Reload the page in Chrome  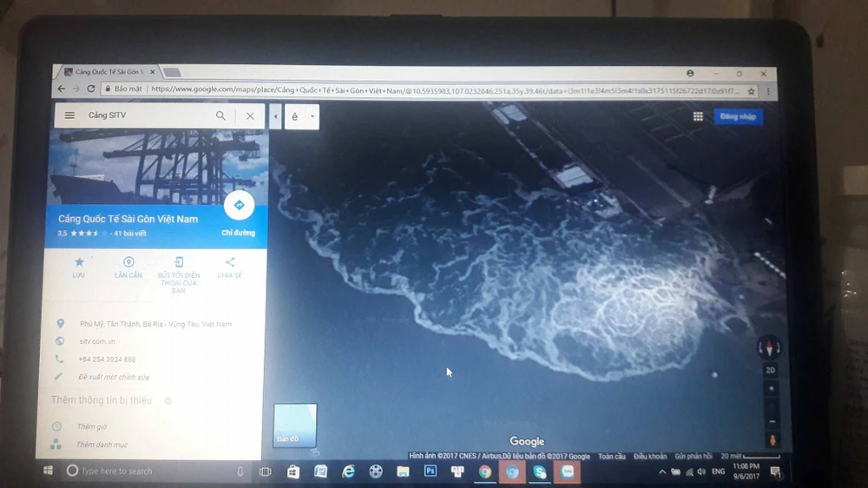[x=91, y=89]
